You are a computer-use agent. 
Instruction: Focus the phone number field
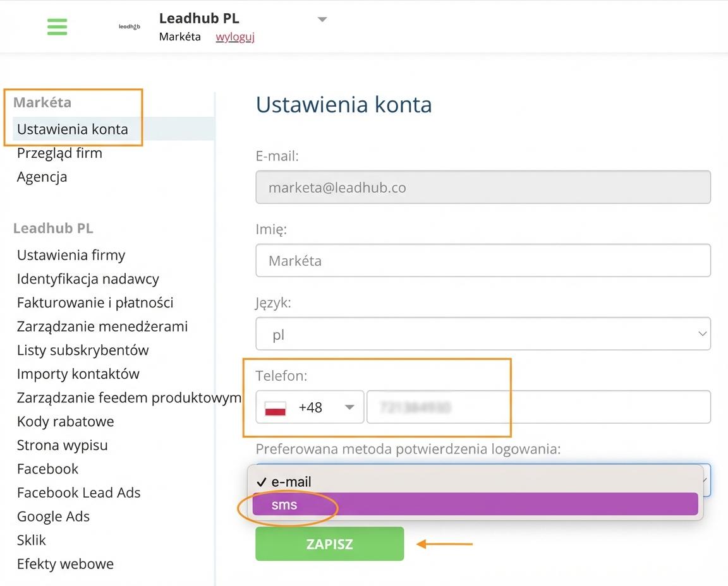pyautogui.click(x=538, y=407)
